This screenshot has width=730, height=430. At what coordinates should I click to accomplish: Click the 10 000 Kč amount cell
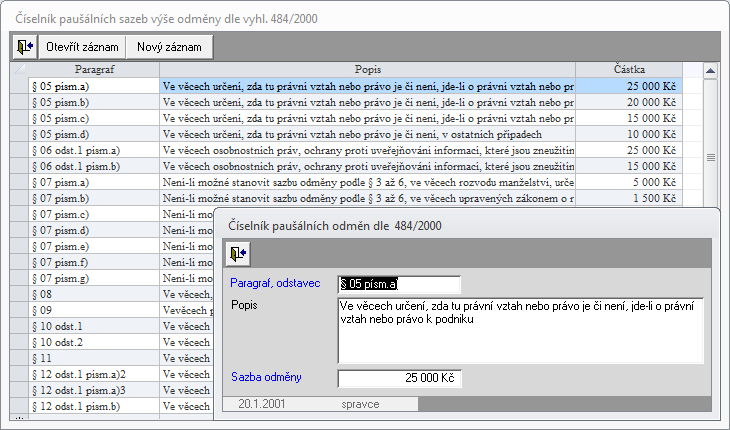629,134
